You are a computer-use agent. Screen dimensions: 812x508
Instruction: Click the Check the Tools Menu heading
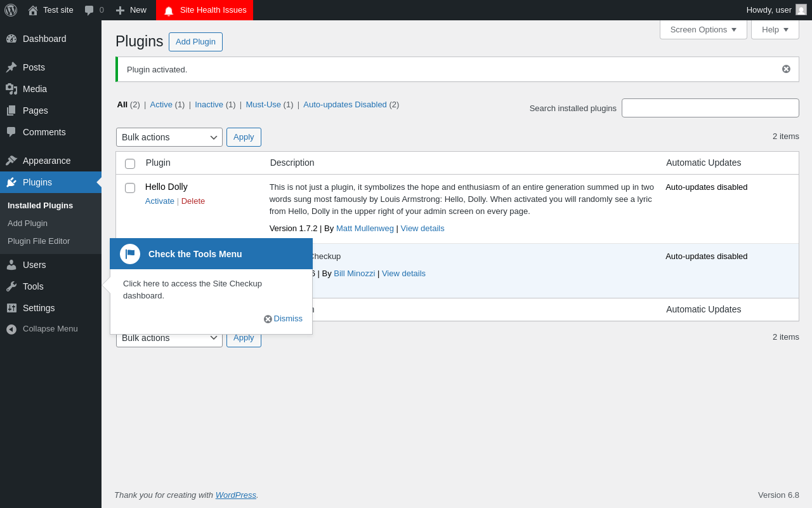pos(195,254)
